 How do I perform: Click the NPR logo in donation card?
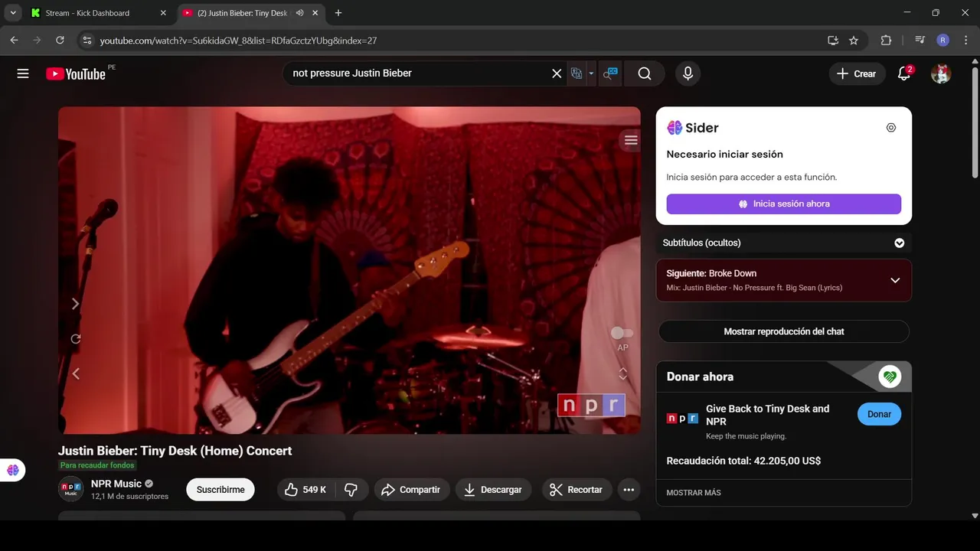click(x=682, y=419)
